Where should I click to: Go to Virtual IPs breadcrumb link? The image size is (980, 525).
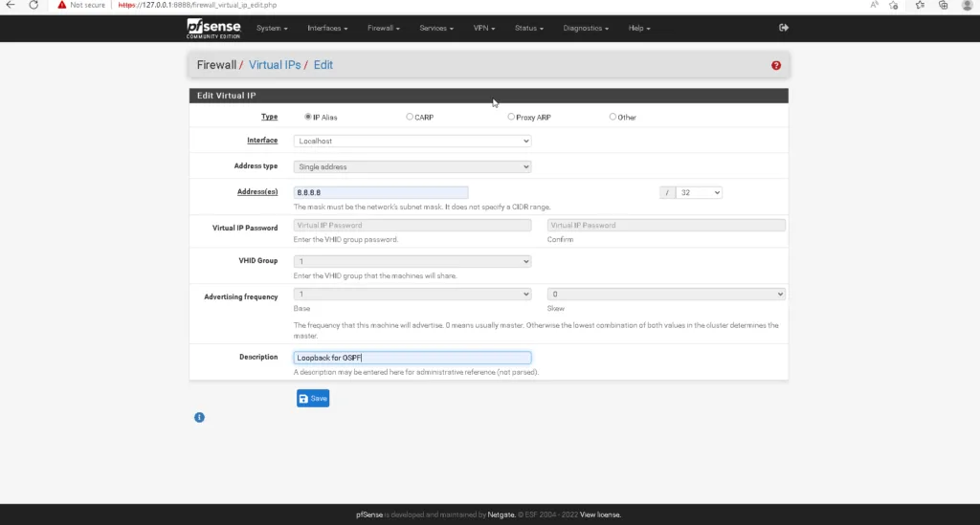tap(275, 65)
